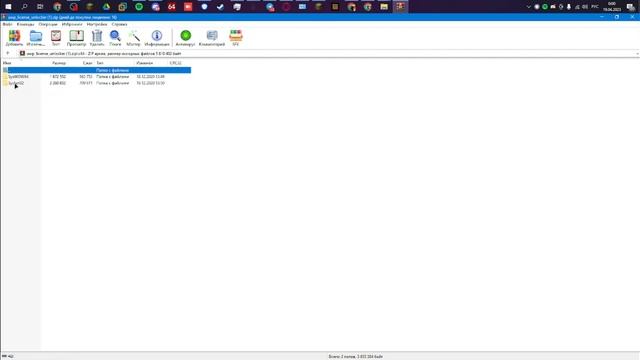Sort by CRC32 column header
The height and width of the screenshot is (360, 640).
pos(176,63)
